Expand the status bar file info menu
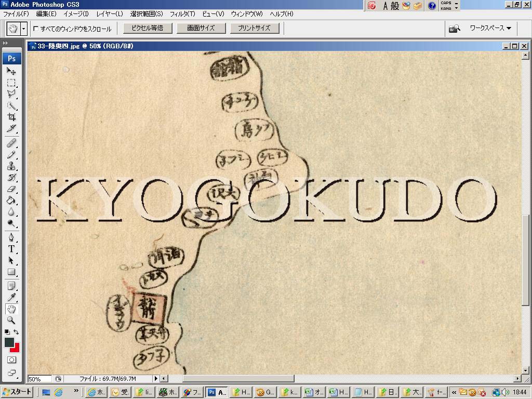 (x=155, y=379)
